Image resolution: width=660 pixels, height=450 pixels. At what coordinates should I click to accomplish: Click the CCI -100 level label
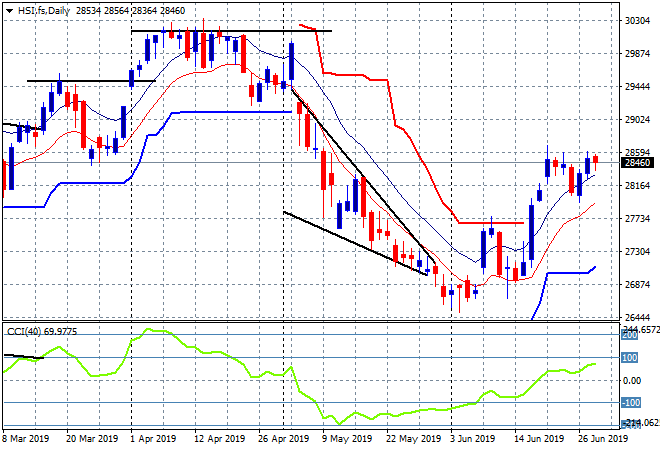pos(631,403)
